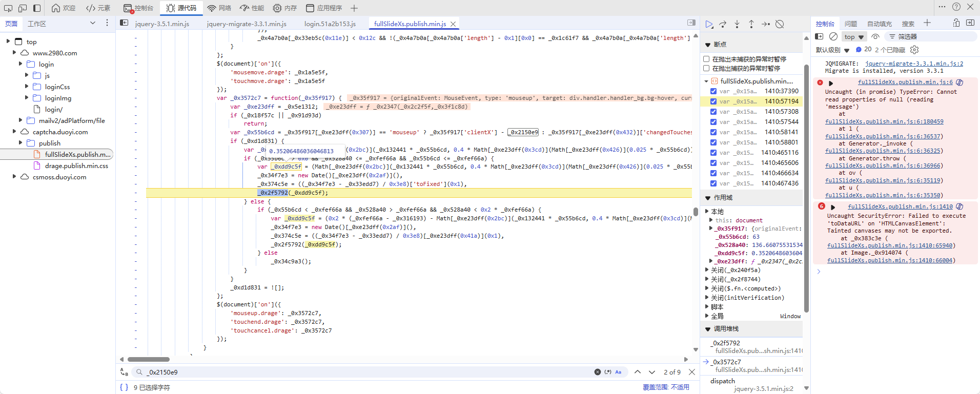Toggle match case search option
This screenshot has height=394, width=980.
pyautogui.click(x=618, y=372)
